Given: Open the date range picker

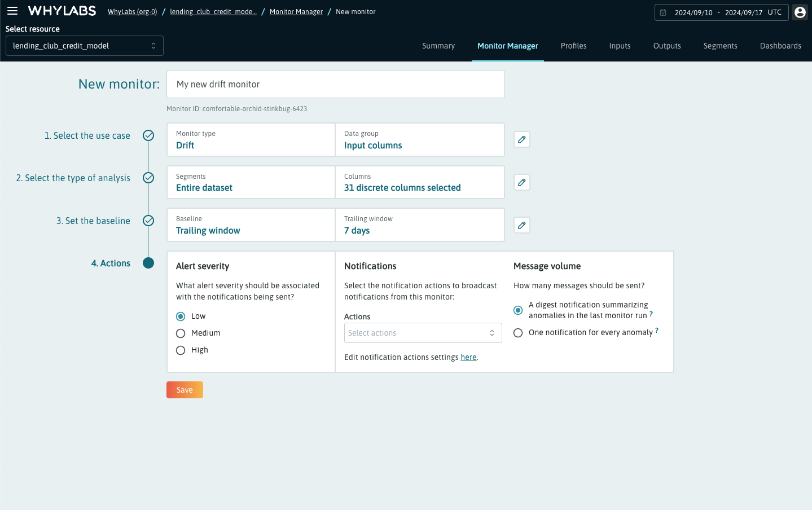Looking at the screenshot, I should pos(721,12).
